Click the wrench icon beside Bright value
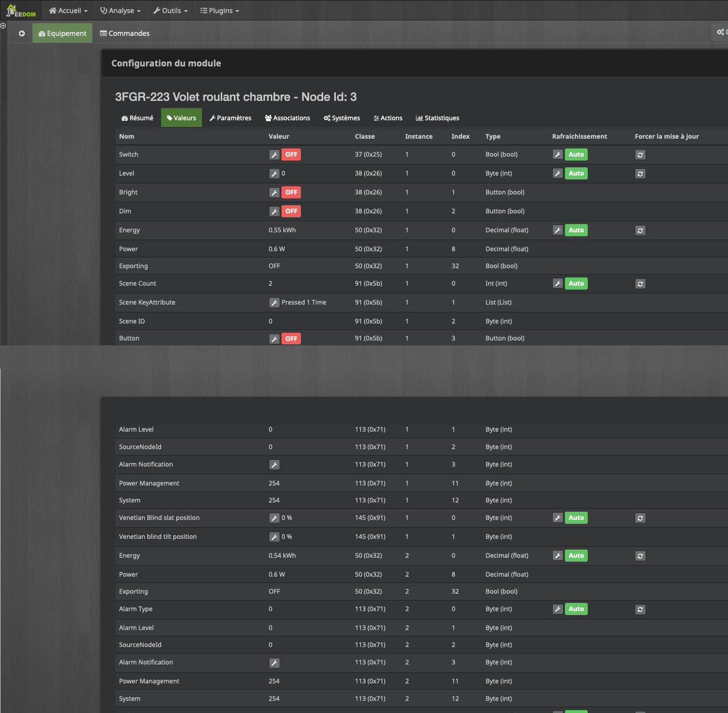 pos(275,193)
